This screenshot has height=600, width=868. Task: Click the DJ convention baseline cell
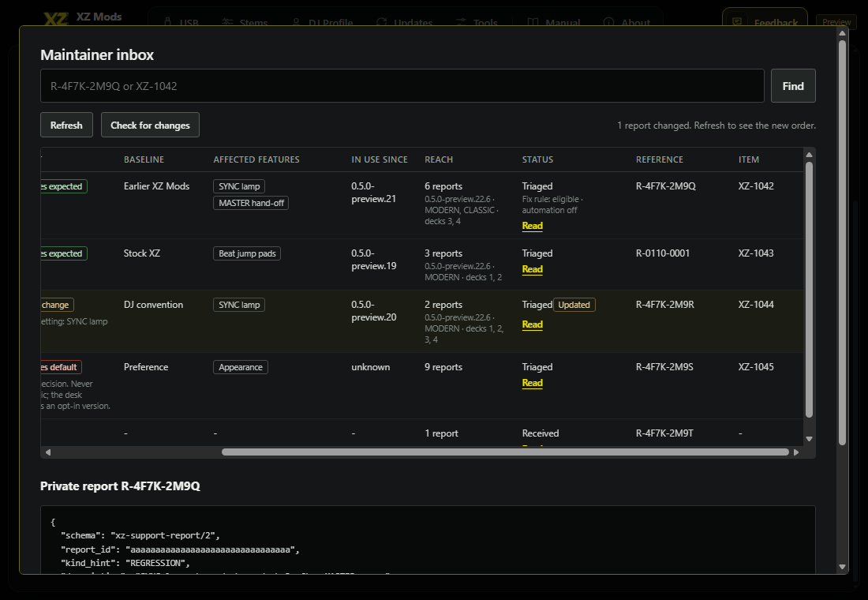pyautogui.click(x=153, y=305)
